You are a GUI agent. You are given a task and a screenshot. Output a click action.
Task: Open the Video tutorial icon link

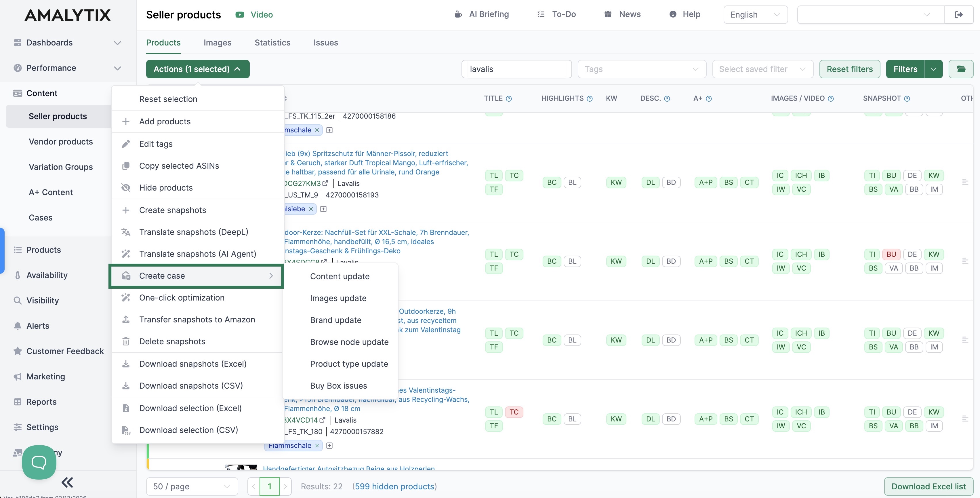tap(240, 14)
